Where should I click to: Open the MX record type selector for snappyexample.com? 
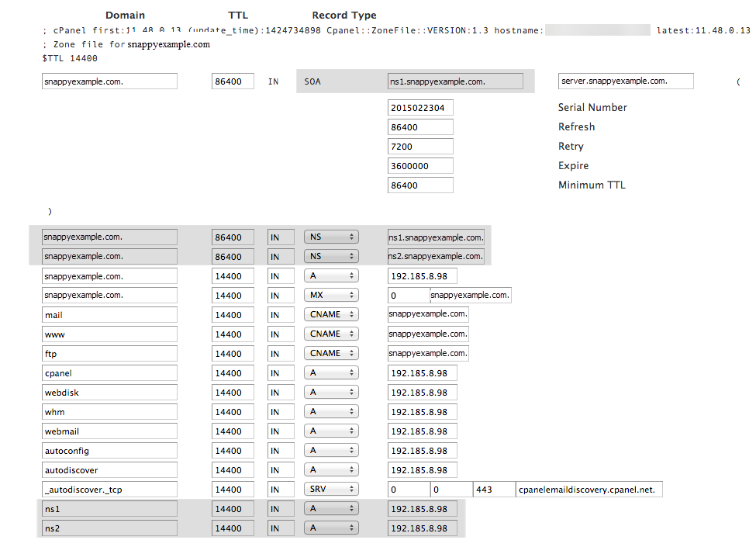tap(331, 295)
